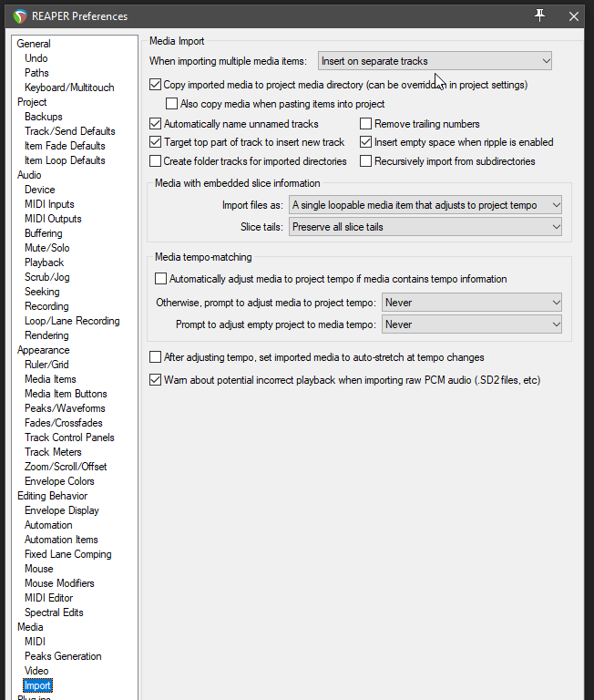Enable Also copy media when pasting items

coord(171,104)
